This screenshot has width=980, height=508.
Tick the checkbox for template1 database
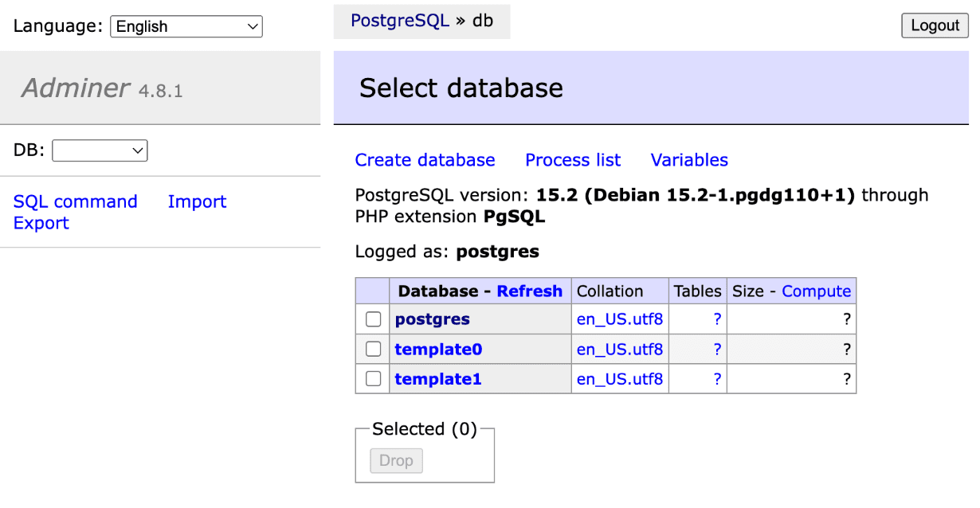pos(373,379)
